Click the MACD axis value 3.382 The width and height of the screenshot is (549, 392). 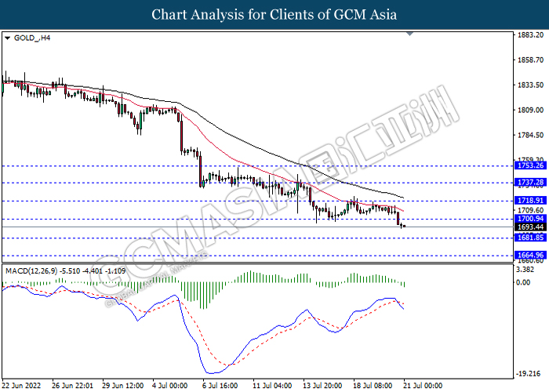[x=525, y=270]
